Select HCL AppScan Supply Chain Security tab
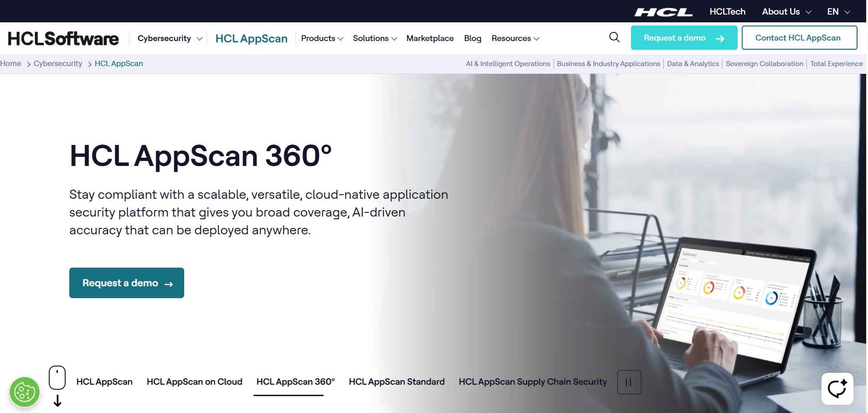868x413 pixels. (532, 382)
